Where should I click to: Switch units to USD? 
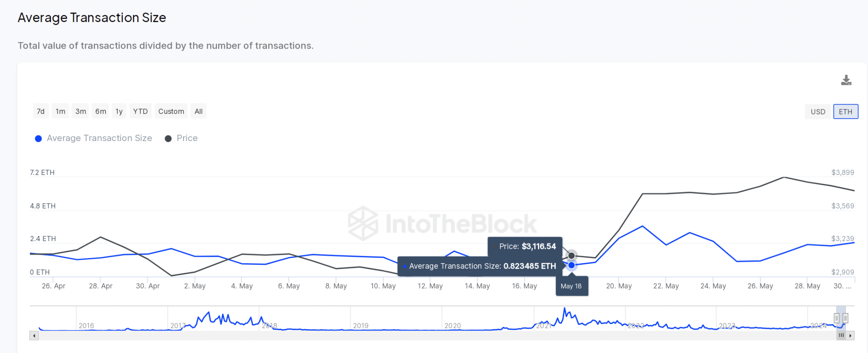(x=818, y=112)
